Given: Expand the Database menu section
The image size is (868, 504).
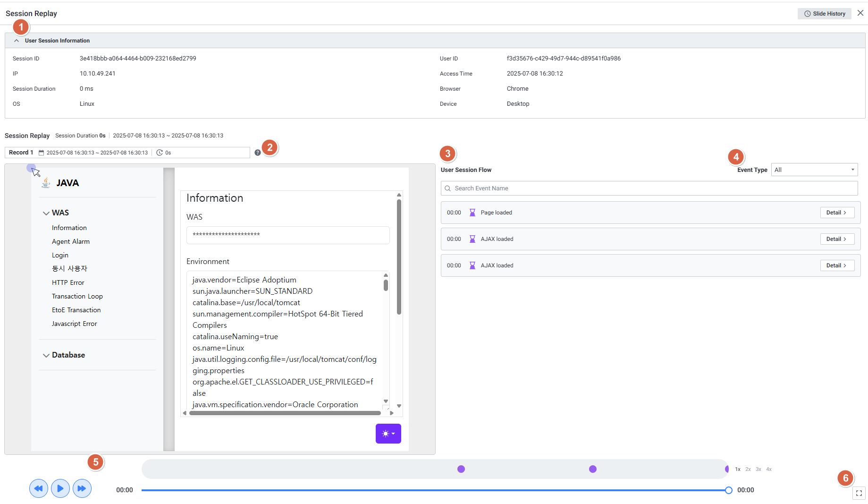Looking at the screenshot, I should point(46,355).
